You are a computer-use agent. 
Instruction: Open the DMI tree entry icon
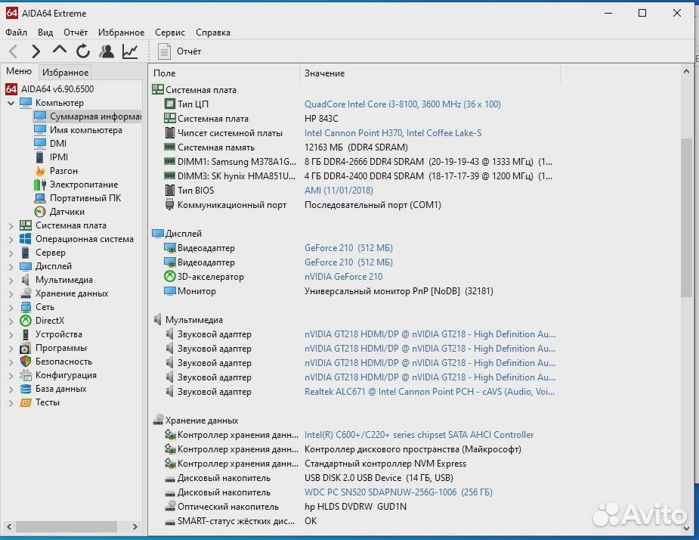tap(40, 143)
